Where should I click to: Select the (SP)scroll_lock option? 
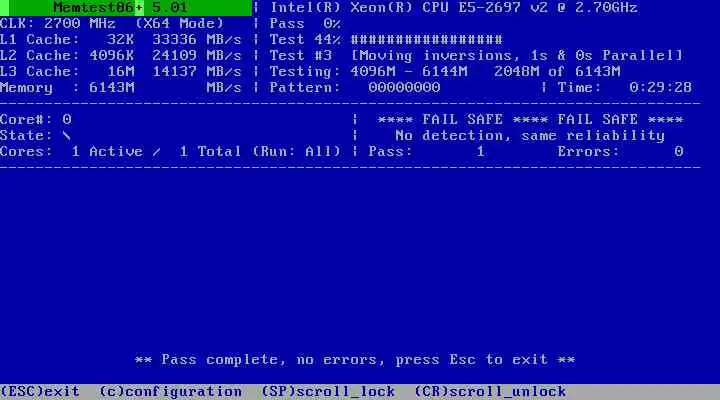click(x=328, y=392)
